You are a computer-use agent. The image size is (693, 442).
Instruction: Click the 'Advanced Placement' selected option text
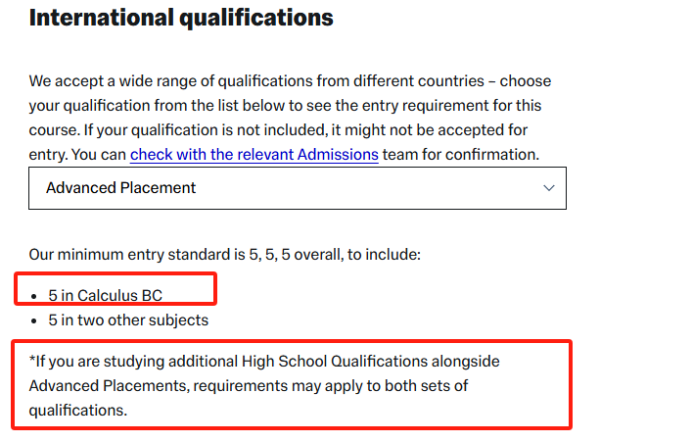pos(121,188)
